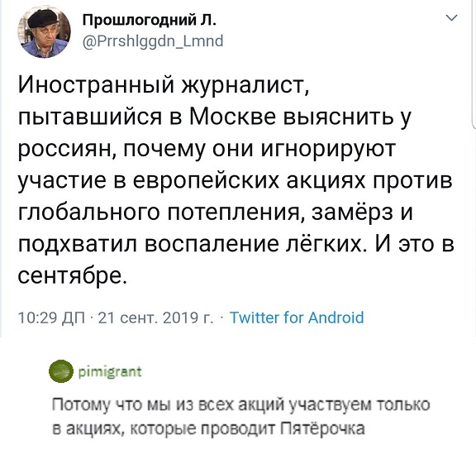476x473 pixels.
Task: Click the green pimigrant commenter avatar
Action: 61,370
